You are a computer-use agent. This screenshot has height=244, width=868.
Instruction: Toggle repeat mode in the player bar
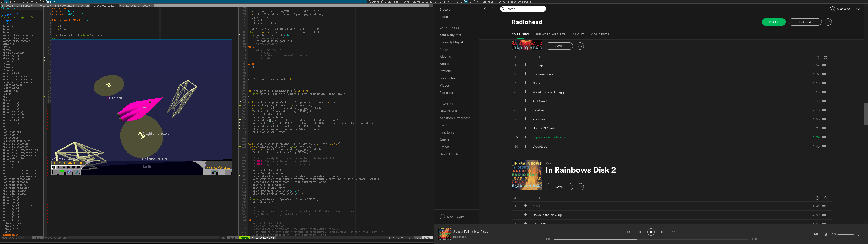[x=673, y=232]
